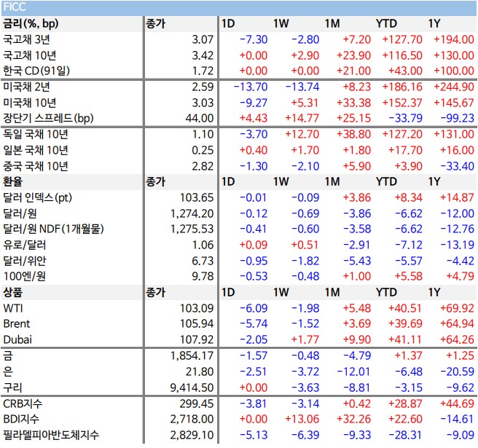Select 미국채 2년 row label
Viewport: 478px width, 448px height.
(26, 87)
